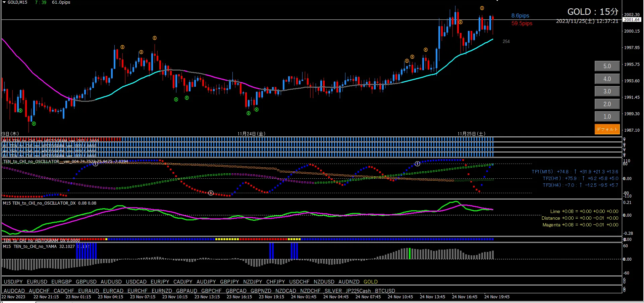Viewport: 644px width, 303px height.
Task: Set chart scale to 2.0
Action: [607, 104]
